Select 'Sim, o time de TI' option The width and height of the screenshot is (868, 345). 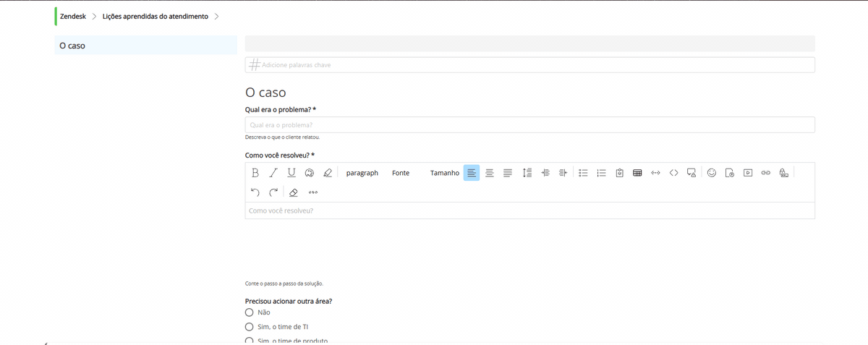(250, 327)
